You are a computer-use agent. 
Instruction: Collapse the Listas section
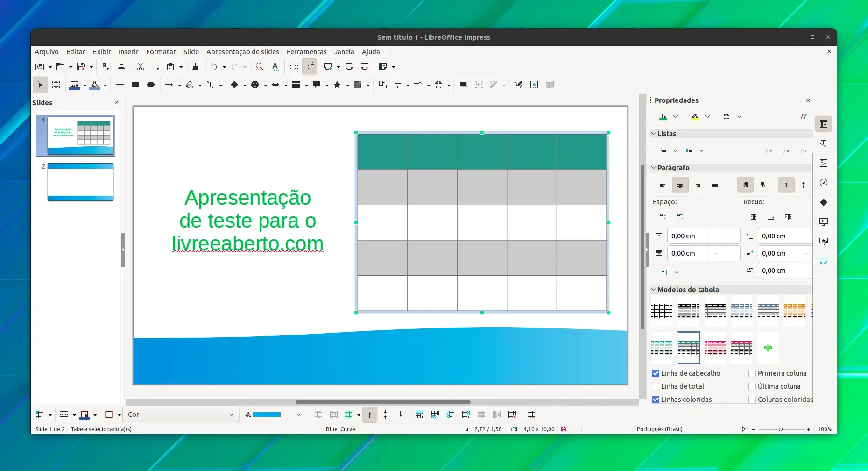pyautogui.click(x=654, y=134)
